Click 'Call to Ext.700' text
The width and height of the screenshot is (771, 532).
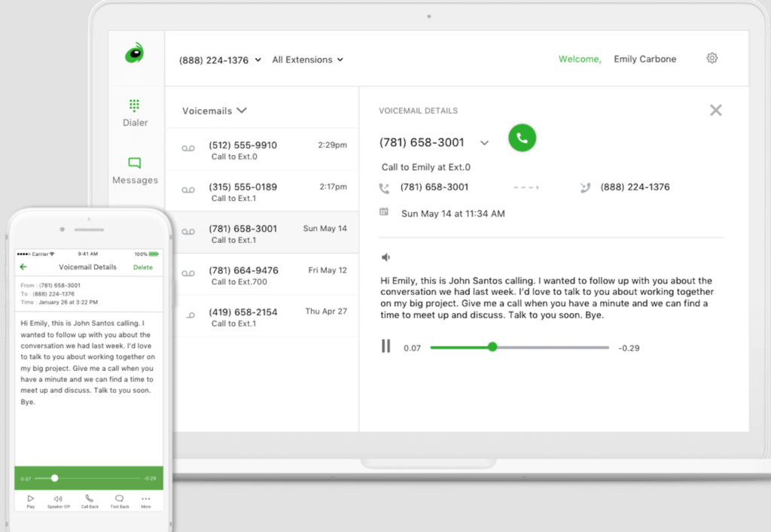coord(239,282)
